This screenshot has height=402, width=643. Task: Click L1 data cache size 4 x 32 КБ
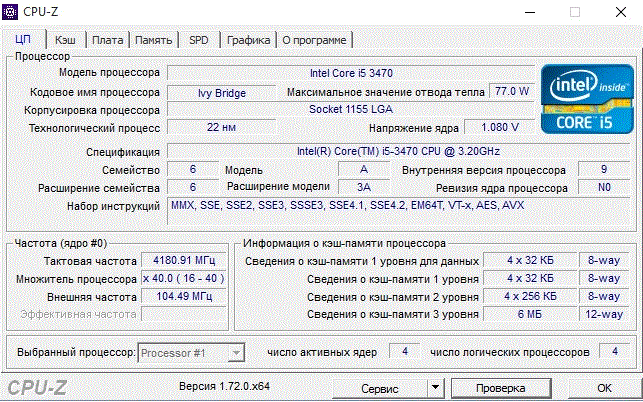[x=530, y=260]
